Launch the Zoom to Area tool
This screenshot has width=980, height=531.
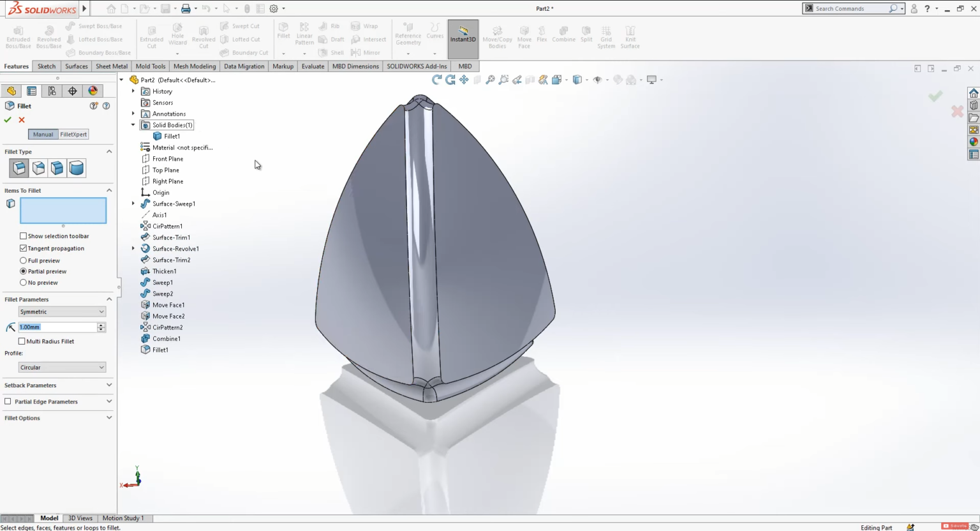(x=503, y=79)
